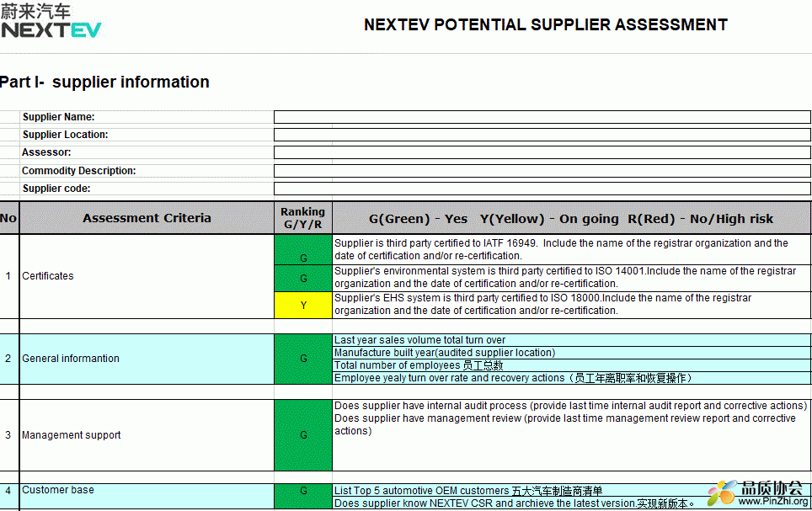Click the IATF 16949 certification description cell
Screen dimensions: 812x511
point(572,249)
